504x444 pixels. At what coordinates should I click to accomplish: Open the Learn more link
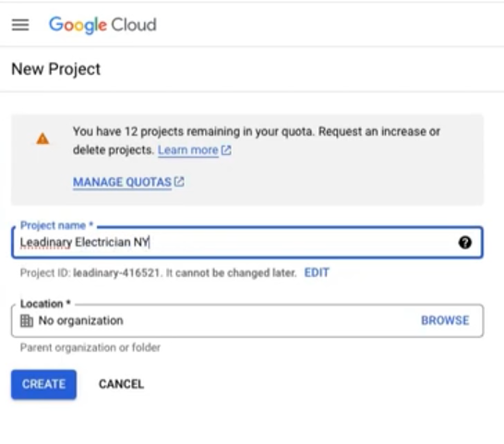click(x=188, y=150)
